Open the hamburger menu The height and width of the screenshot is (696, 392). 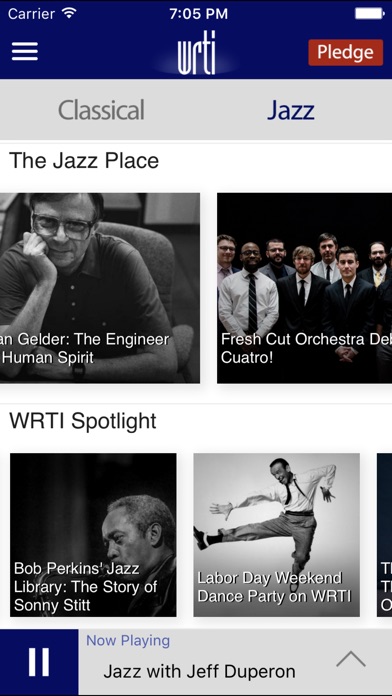tap(25, 52)
